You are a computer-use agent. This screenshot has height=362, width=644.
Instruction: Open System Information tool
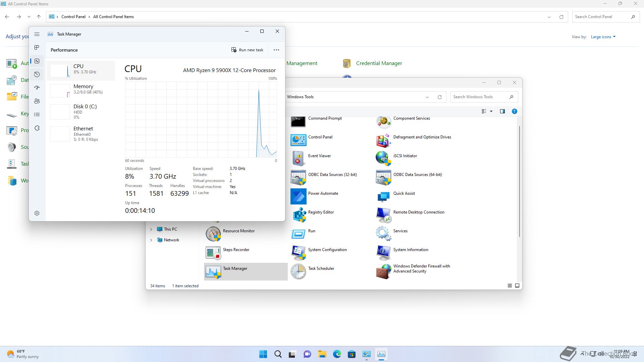tap(402, 252)
